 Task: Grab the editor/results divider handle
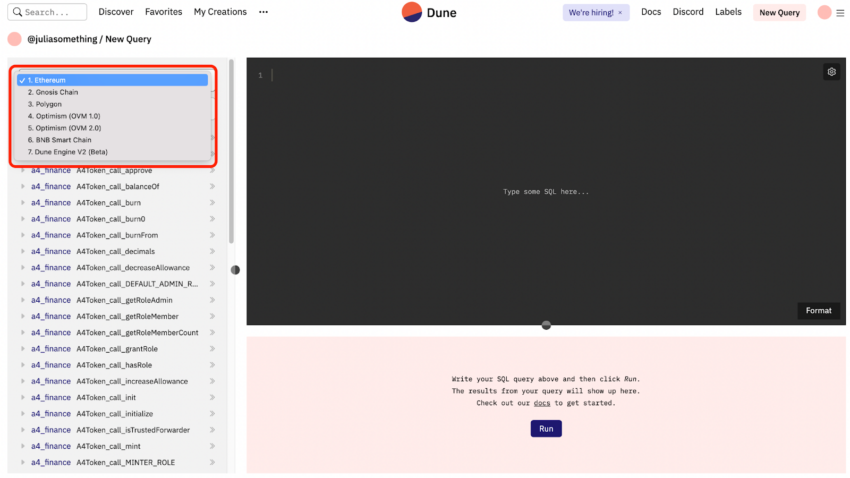pyautogui.click(x=546, y=325)
